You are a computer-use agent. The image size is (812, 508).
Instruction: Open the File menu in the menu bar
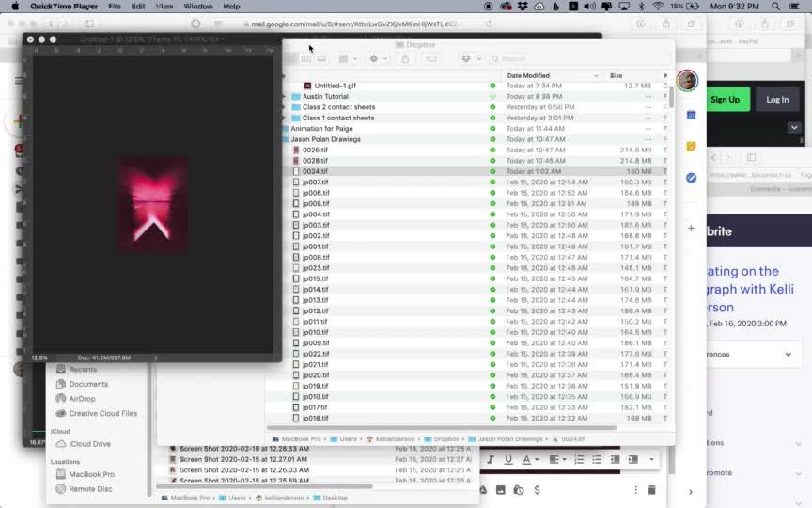114,7
